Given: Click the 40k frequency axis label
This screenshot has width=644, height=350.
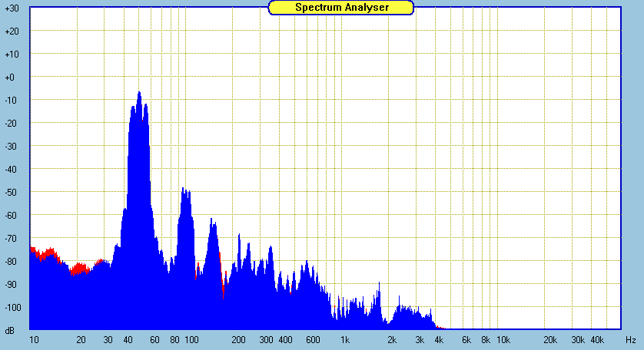Looking at the screenshot, I should [x=597, y=339].
